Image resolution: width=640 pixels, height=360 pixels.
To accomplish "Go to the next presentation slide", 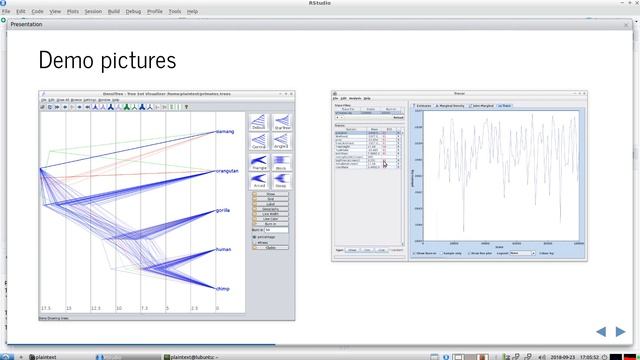I will [x=620, y=331].
